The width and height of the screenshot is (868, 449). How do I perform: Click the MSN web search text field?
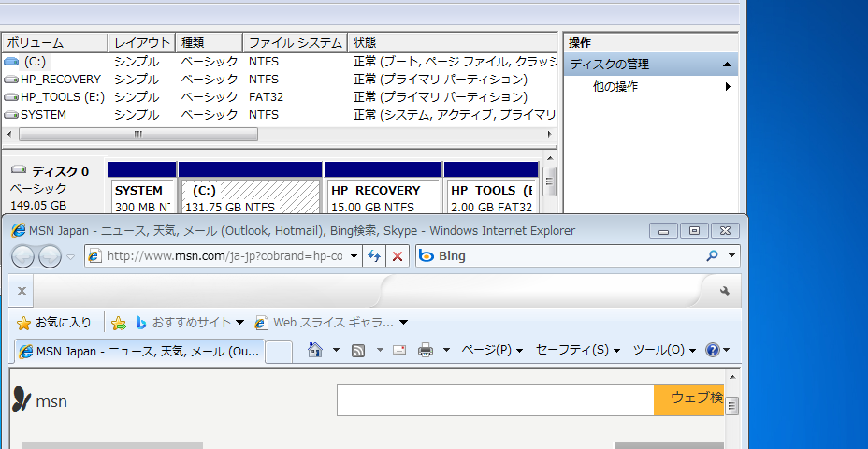[496, 400]
